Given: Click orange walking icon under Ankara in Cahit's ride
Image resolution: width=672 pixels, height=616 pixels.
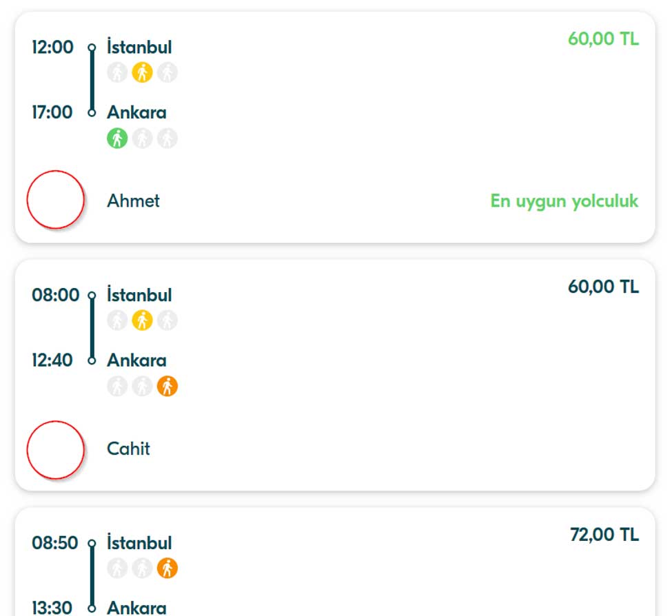Looking at the screenshot, I should [167, 387].
